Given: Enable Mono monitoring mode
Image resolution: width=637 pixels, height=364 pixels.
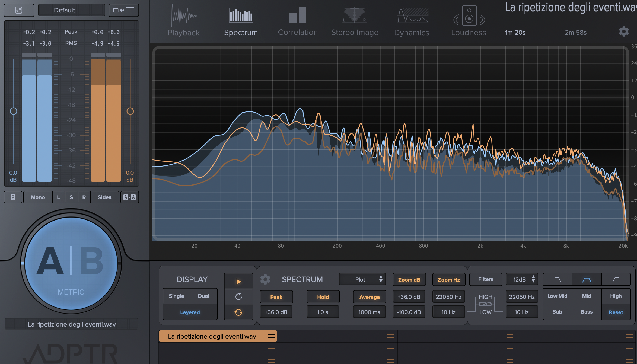Looking at the screenshot, I should click(38, 197).
